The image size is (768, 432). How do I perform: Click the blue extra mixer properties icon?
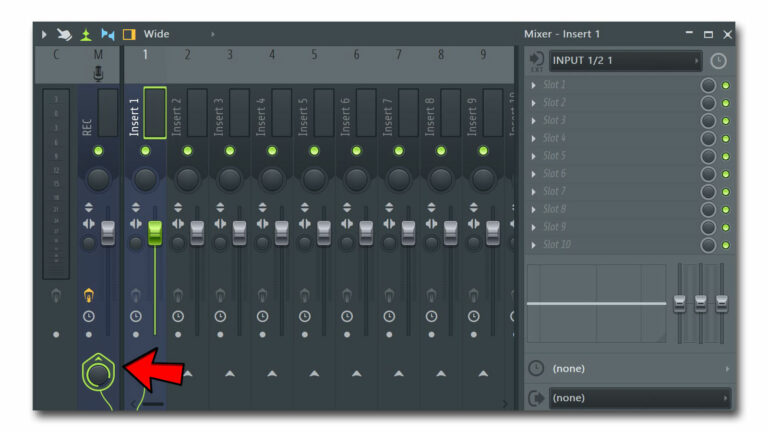point(108,34)
